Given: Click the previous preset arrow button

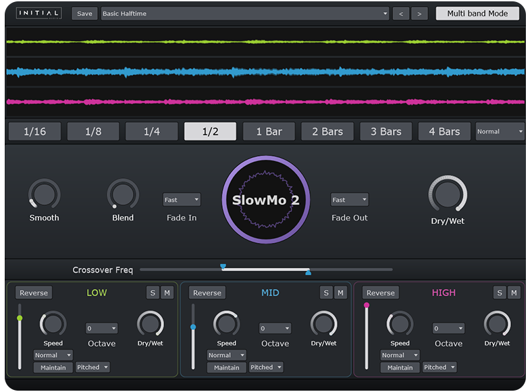Looking at the screenshot, I should click(x=401, y=13).
